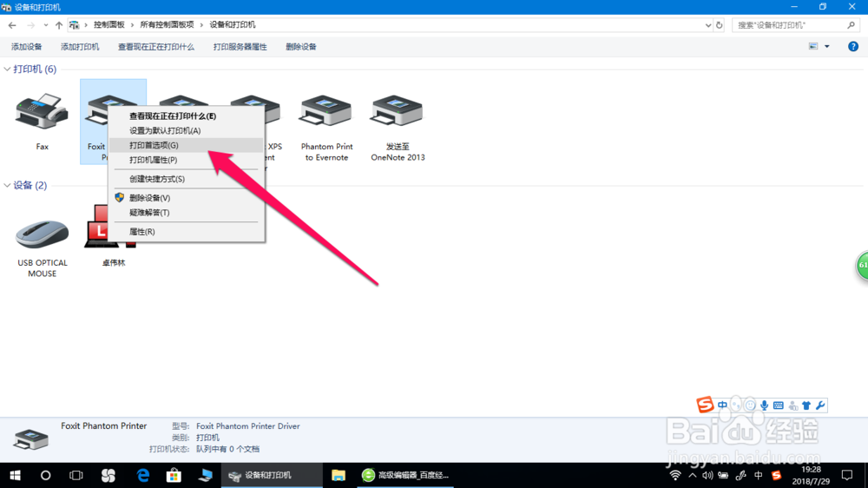Show hidden tray icons chevron
Viewport: 868px width, 488px height.
692,475
